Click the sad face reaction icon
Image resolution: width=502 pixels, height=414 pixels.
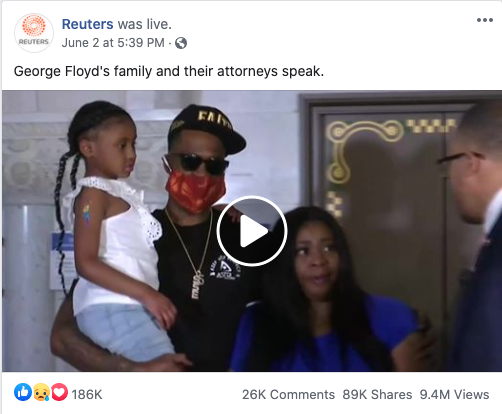(41, 392)
